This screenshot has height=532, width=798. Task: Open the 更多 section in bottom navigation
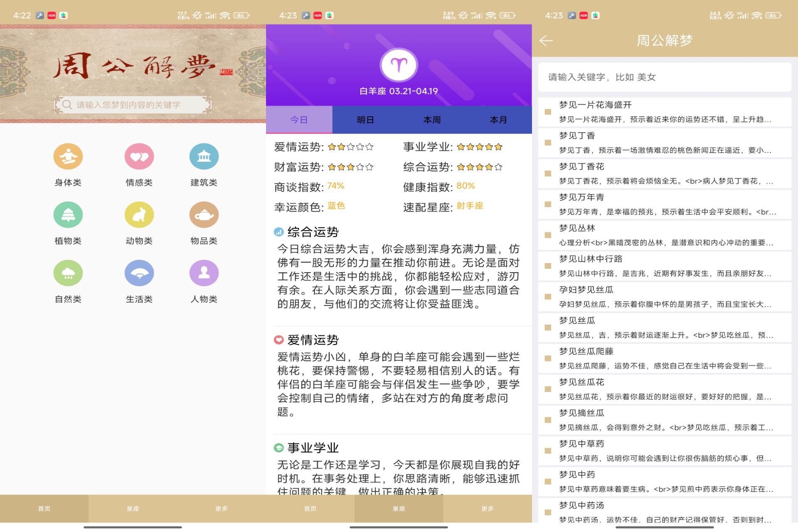point(222,508)
